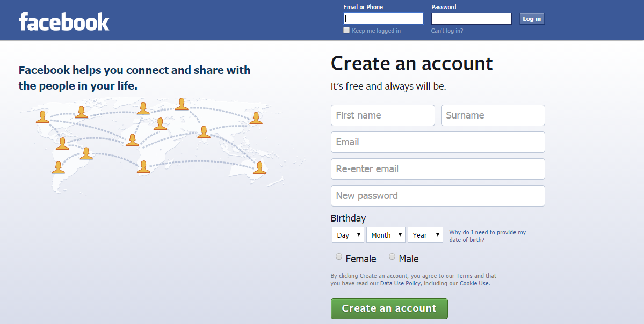644x324 pixels.
Task: Click the Facebook helps you connect tagline
Action: click(134, 78)
